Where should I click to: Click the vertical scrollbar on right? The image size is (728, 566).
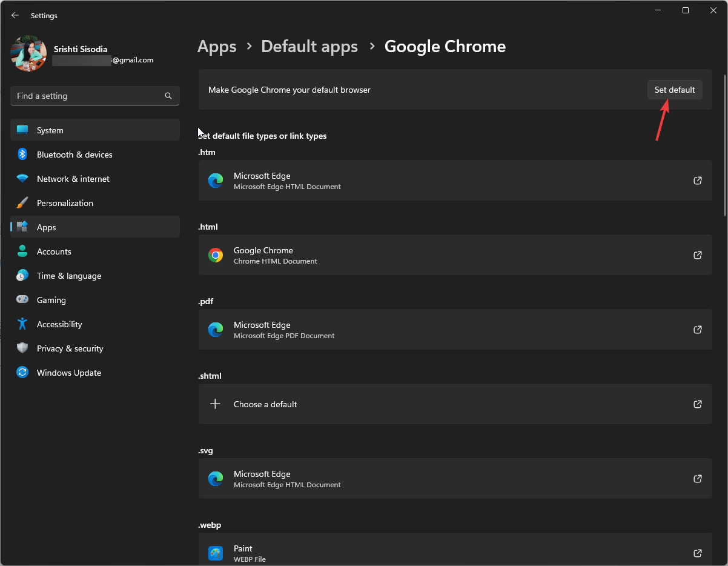click(726, 144)
